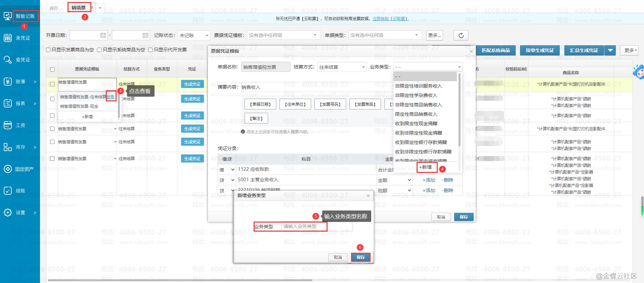
Task: Open the start-date calendar picker icon
Action: click(x=103, y=35)
